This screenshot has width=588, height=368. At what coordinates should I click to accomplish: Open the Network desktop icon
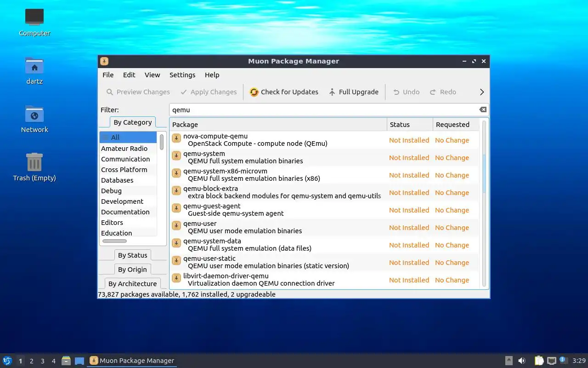(x=34, y=119)
